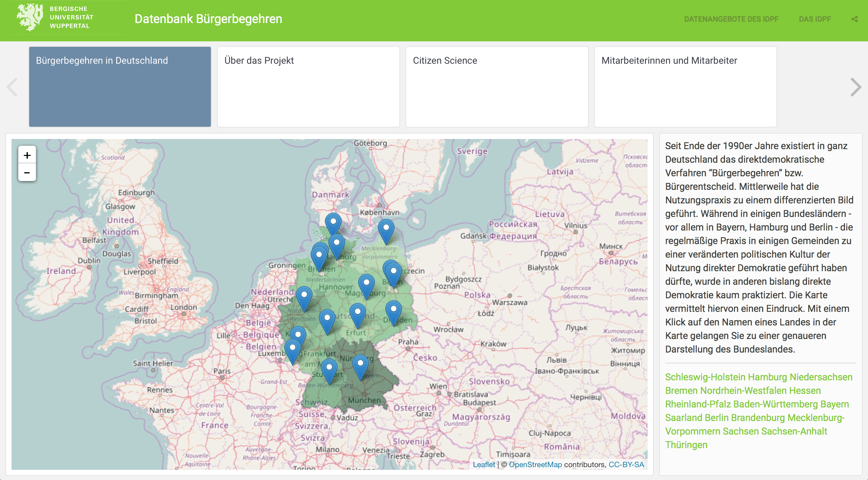Open the Hessen state link
This screenshot has height=480, width=868.
pos(805,391)
